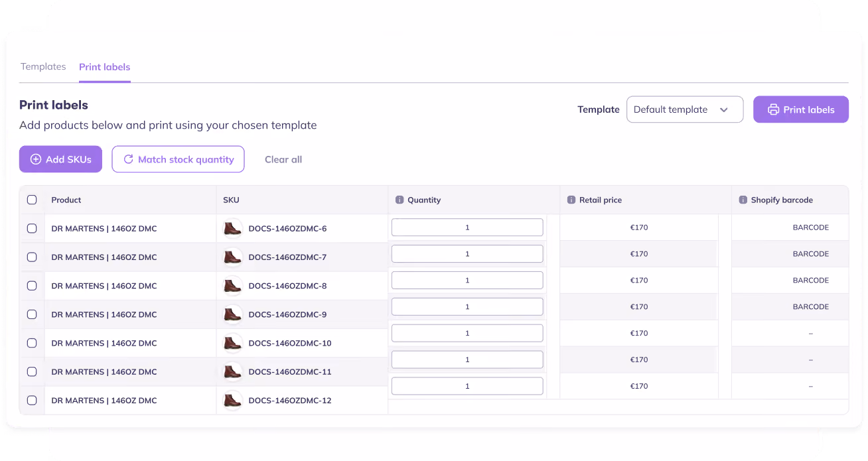Click SKU text DOCS-146OZDMC-12

coord(290,400)
